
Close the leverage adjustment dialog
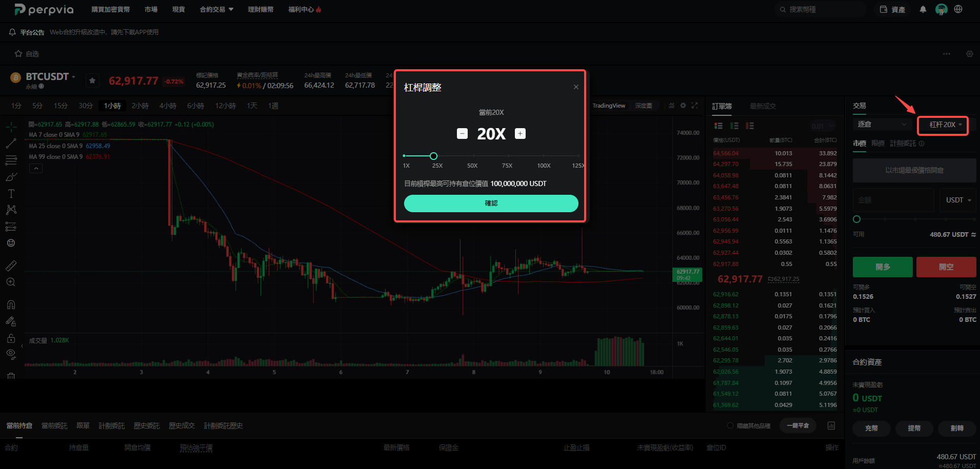[576, 87]
